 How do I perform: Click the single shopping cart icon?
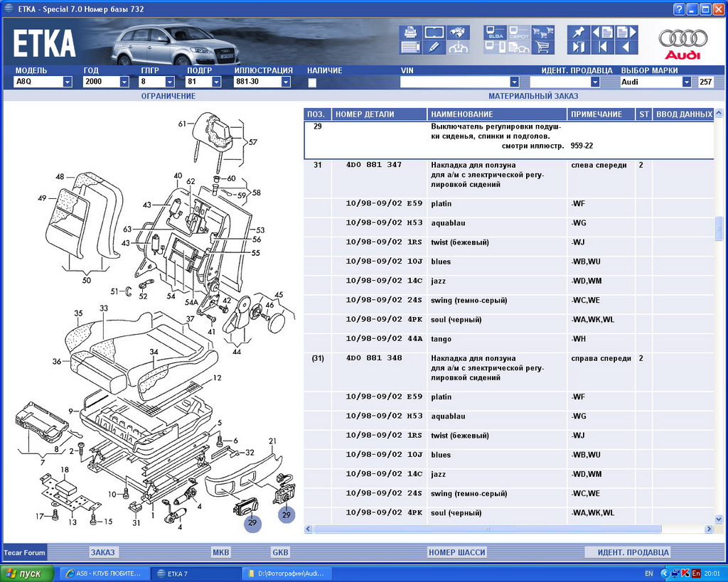coord(543,48)
